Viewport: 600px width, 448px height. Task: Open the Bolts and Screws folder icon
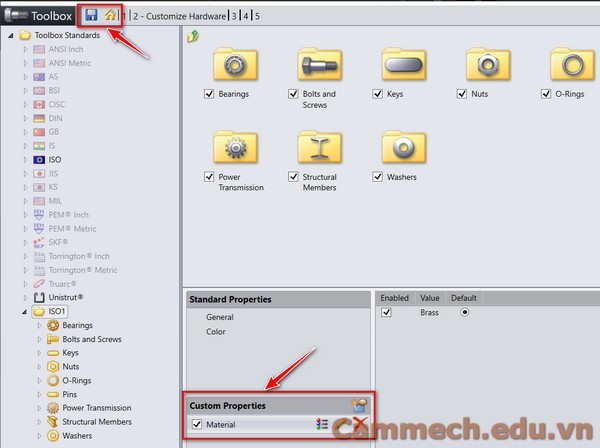(x=320, y=64)
